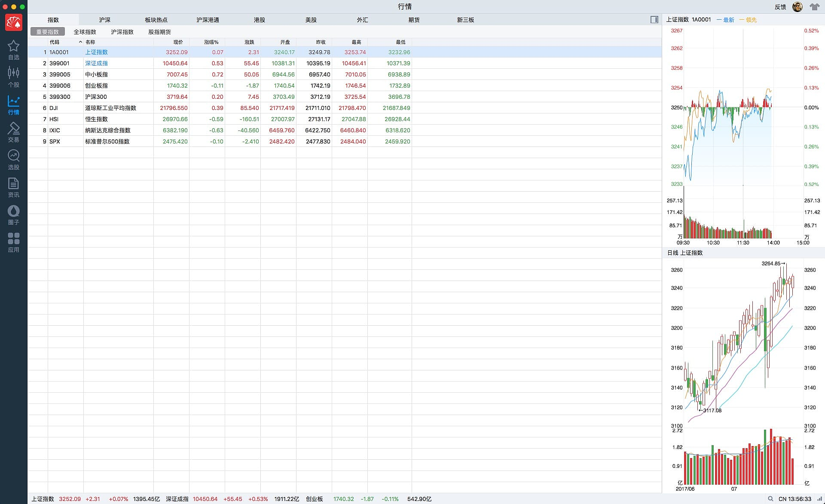
Task: Click the search magnifier in status bar
Action: (x=770, y=499)
